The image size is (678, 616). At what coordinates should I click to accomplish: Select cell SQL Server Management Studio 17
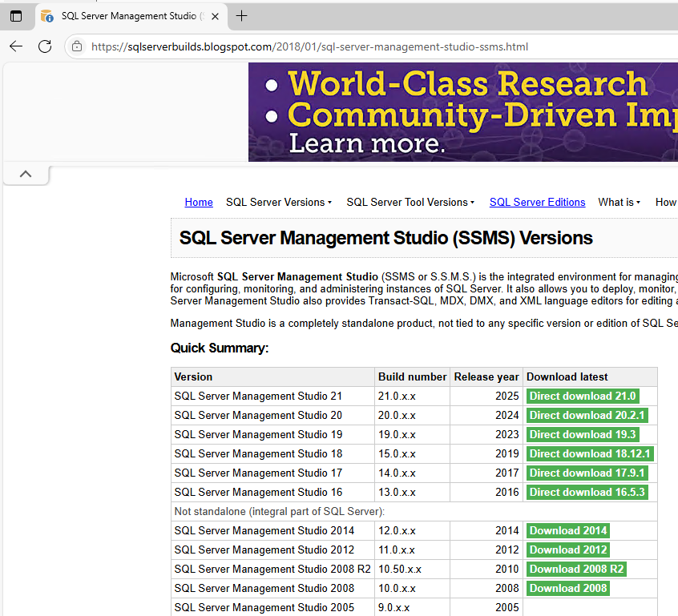[272, 473]
